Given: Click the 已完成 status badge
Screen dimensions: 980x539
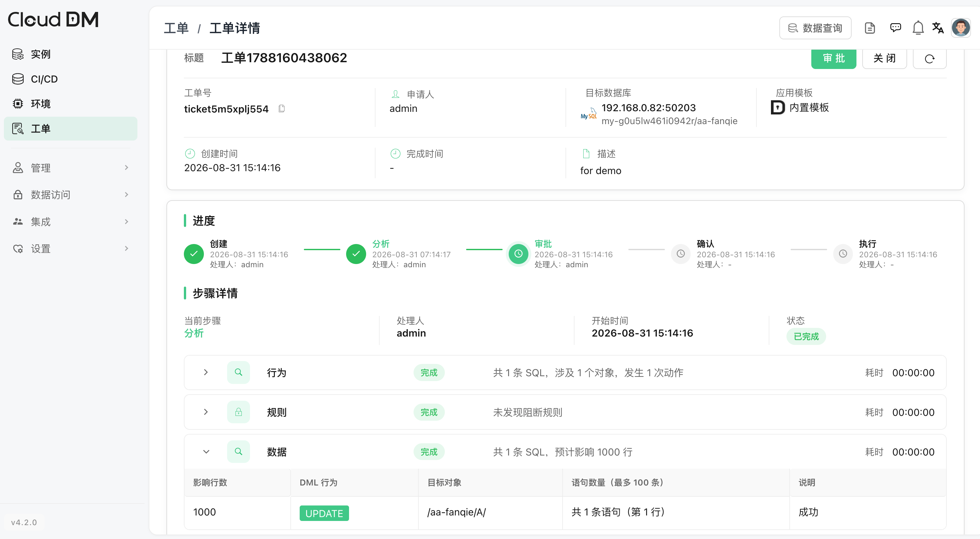Looking at the screenshot, I should (806, 337).
